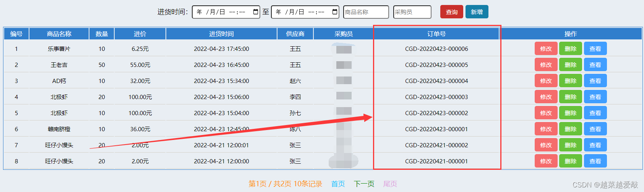Select supplier cell 孙七
Viewport: 644px width, 192px height.
(x=295, y=113)
